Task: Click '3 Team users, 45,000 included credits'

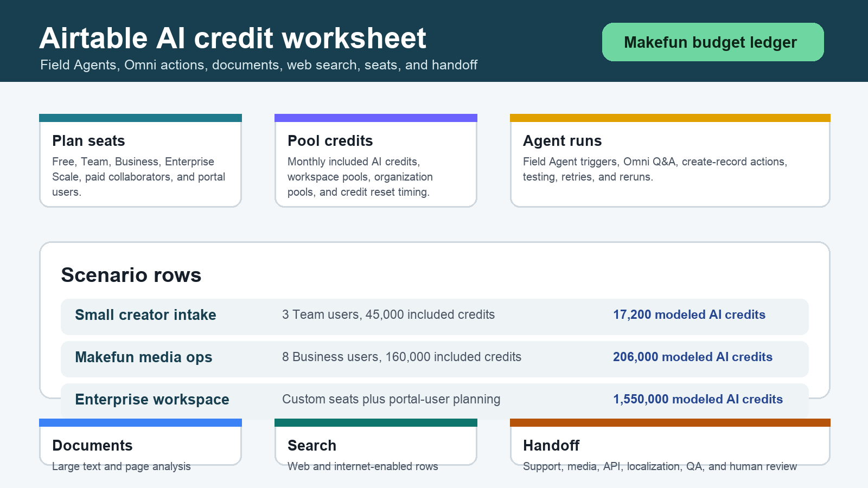Action: coord(388,314)
